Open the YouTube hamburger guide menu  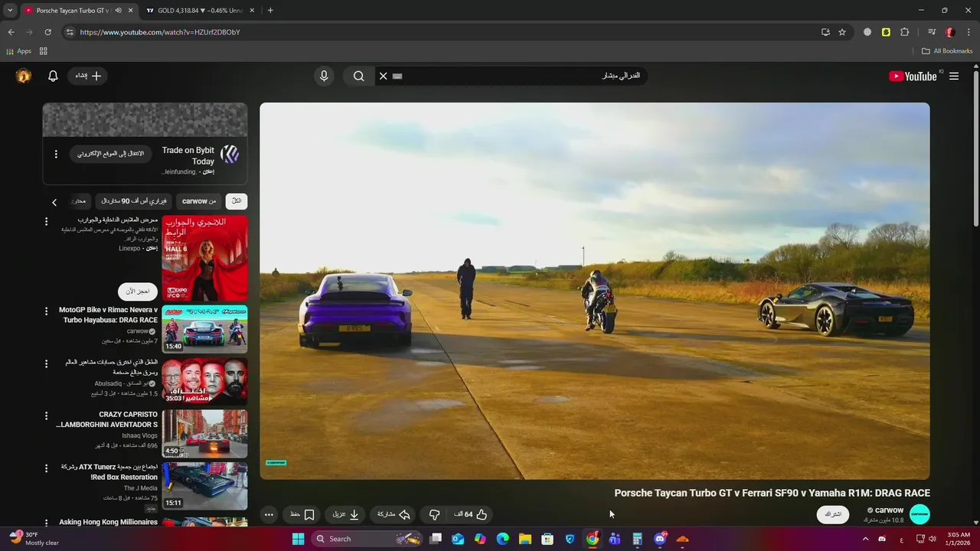(954, 76)
